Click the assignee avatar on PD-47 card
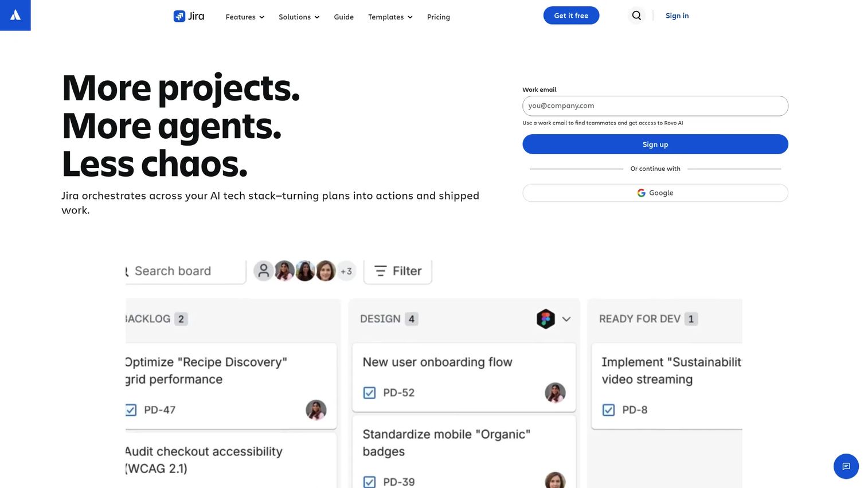The image size is (868, 488). pyautogui.click(x=316, y=410)
